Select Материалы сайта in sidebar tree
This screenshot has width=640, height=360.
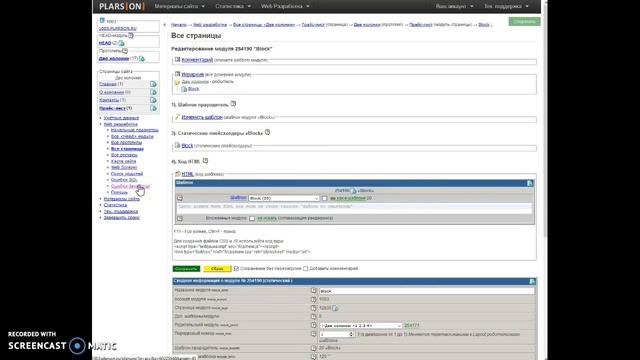click(x=122, y=199)
